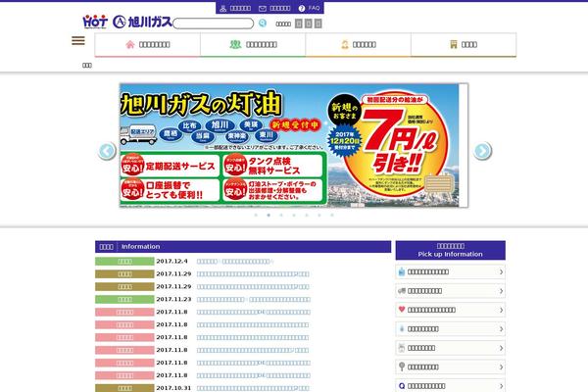Click the chevron on the Q icon row

tap(502, 386)
